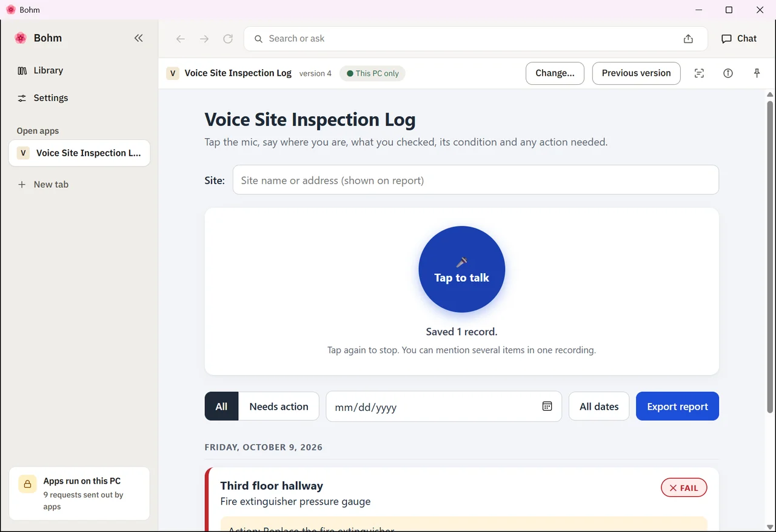Open the calendar date picker icon
The image size is (776, 532).
(547, 407)
